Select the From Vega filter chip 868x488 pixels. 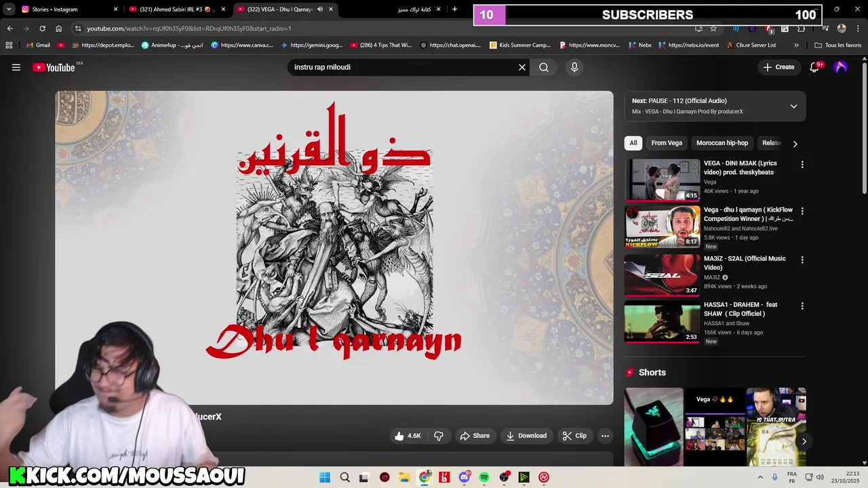[x=667, y=143]
